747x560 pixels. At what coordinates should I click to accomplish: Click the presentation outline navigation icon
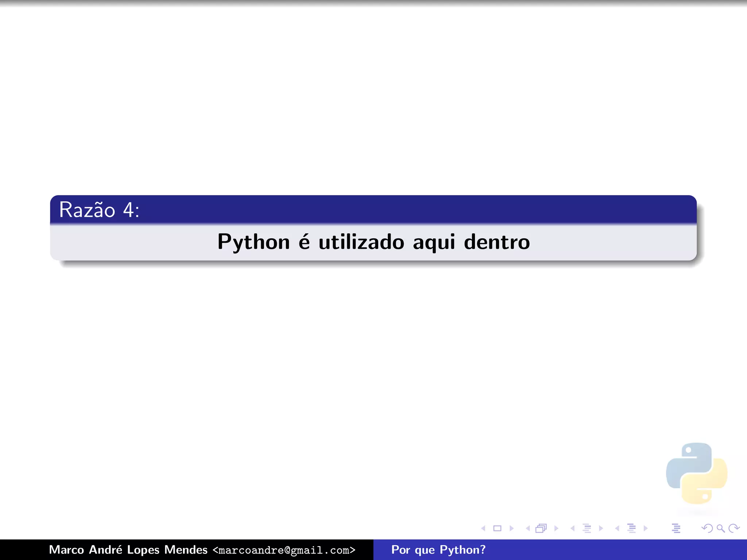tap(676, 528)
